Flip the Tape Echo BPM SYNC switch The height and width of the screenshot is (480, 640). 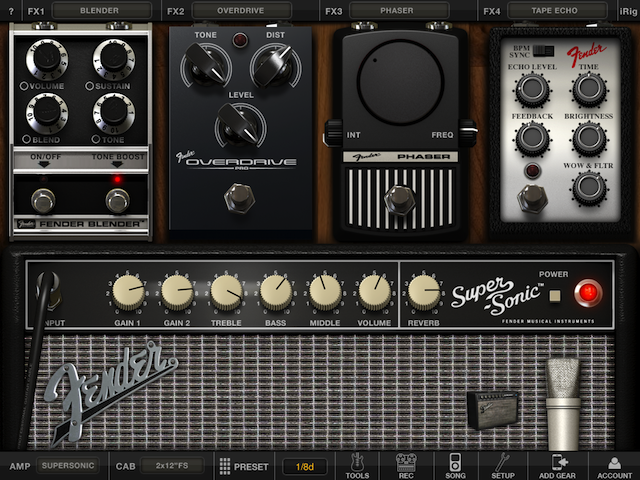[543, 51]
